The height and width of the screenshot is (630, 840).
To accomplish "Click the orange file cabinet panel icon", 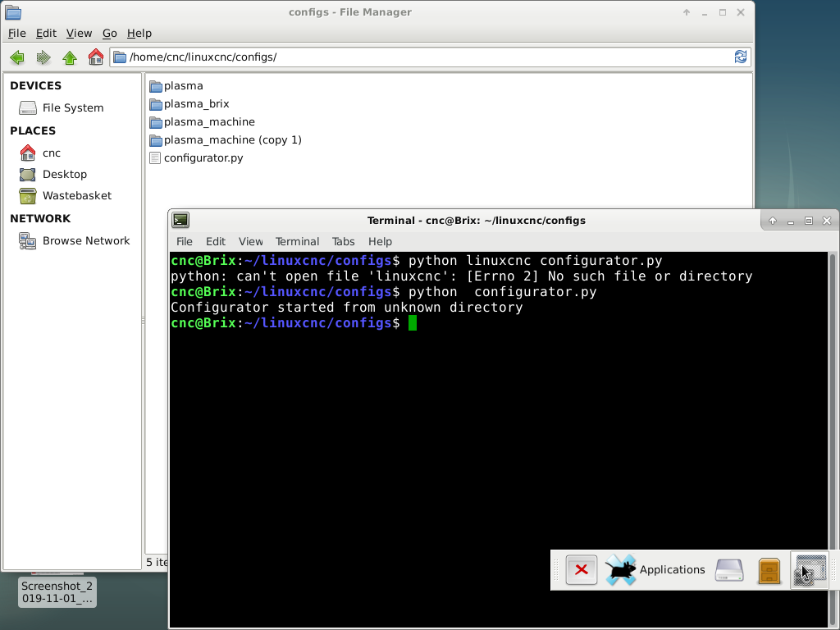I will click(769, 570).
